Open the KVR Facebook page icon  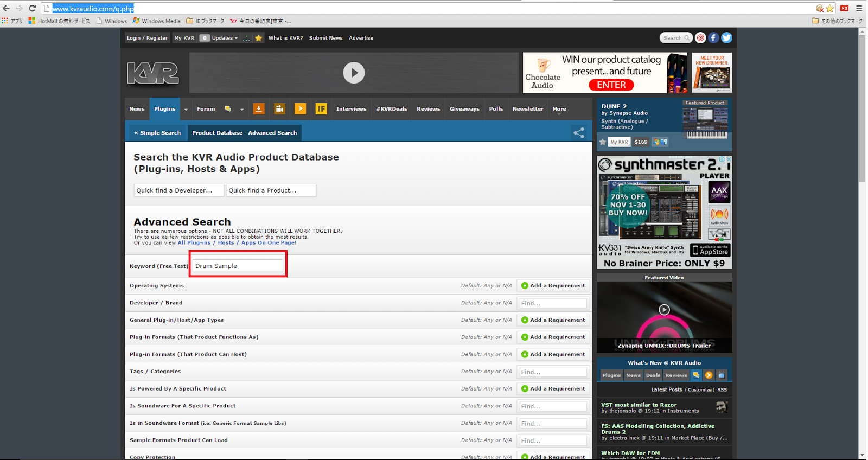tap(713, 38)
